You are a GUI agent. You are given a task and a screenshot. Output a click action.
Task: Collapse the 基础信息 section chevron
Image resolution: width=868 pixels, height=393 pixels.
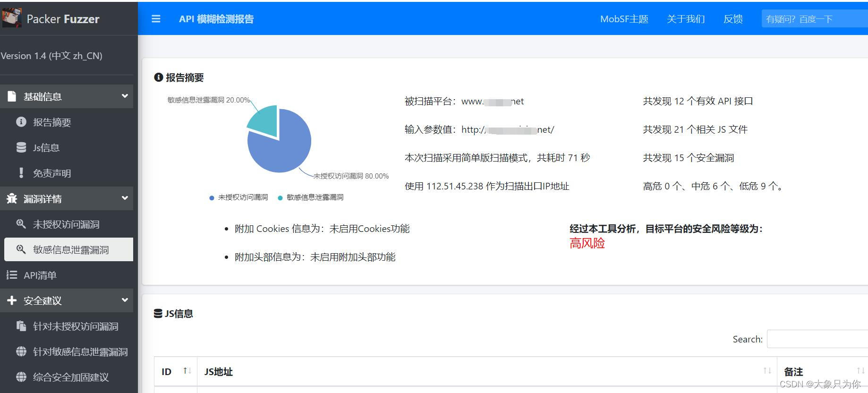[125, 96]
